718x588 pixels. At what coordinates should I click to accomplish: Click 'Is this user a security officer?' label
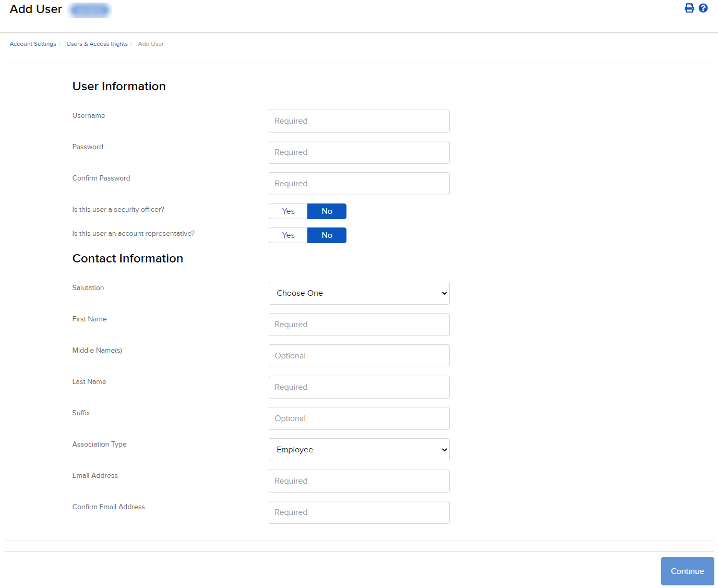point(118,210)
